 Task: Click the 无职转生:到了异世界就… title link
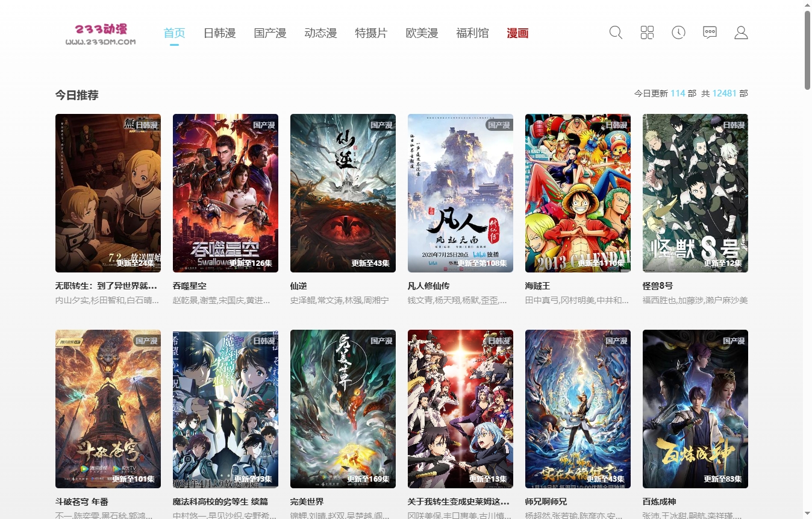point(106,286)
